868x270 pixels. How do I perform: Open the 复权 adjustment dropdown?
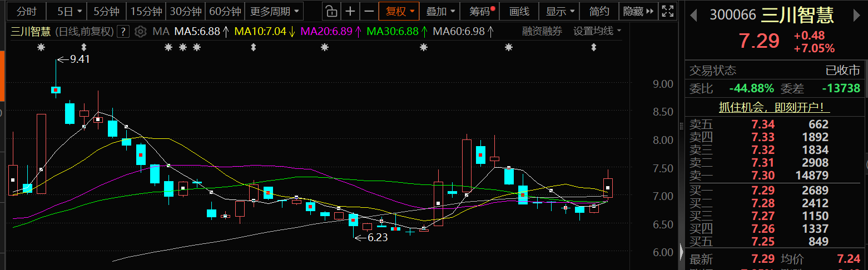400,11
